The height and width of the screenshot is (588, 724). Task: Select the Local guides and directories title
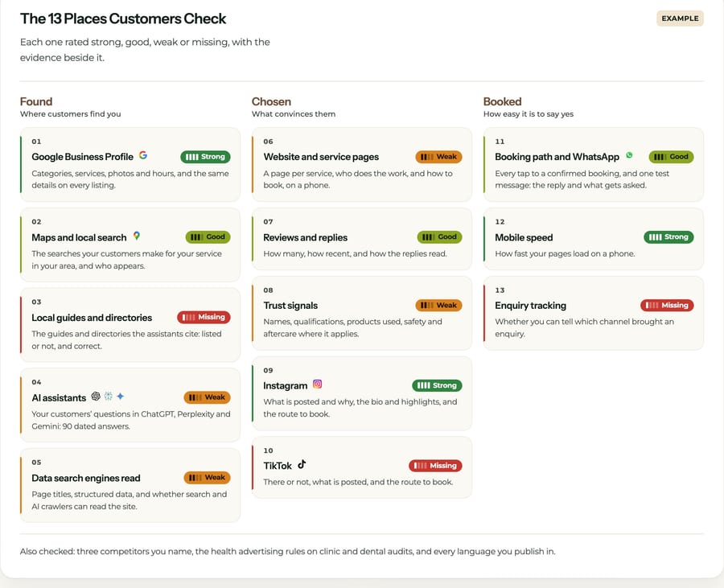click(x=92, y=318)
